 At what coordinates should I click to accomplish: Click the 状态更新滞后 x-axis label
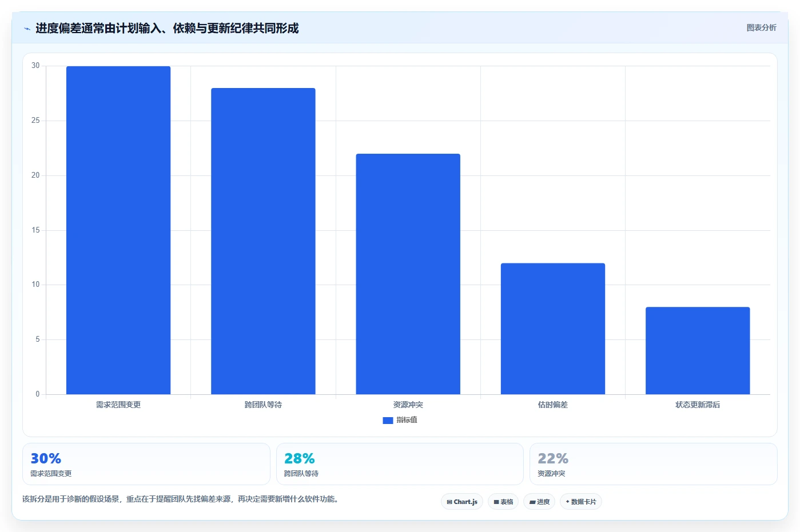(698, 405)
